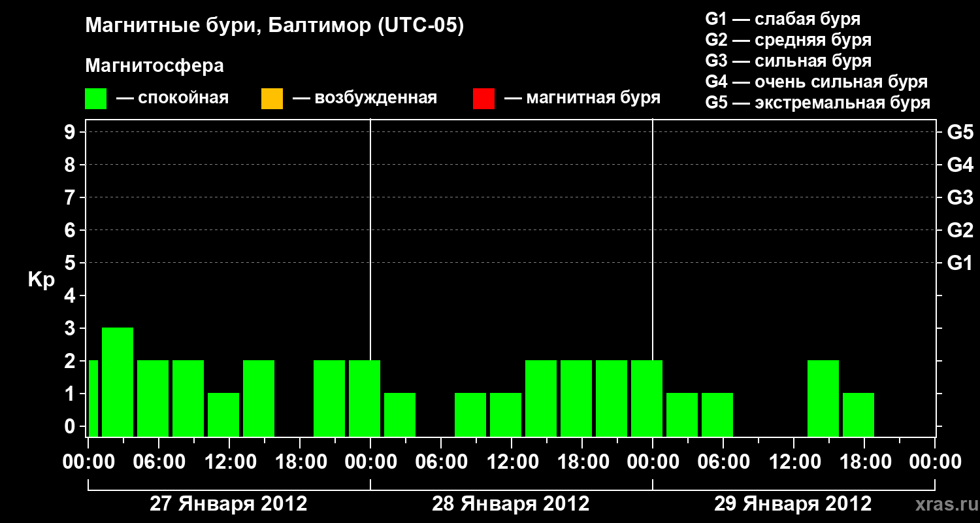Click the '— магнитная буря' legend label
The width and height of the screenshot is (980, 523).
[582, 98]
